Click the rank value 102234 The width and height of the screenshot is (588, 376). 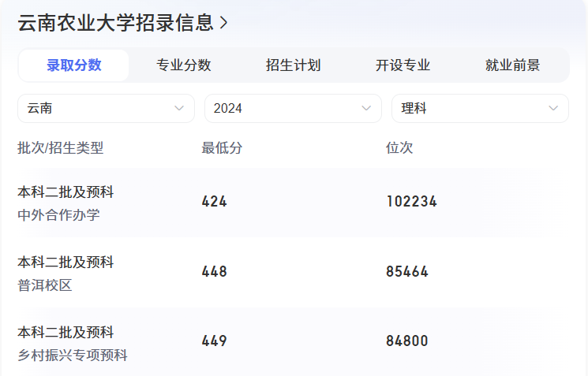coord(412,202)
